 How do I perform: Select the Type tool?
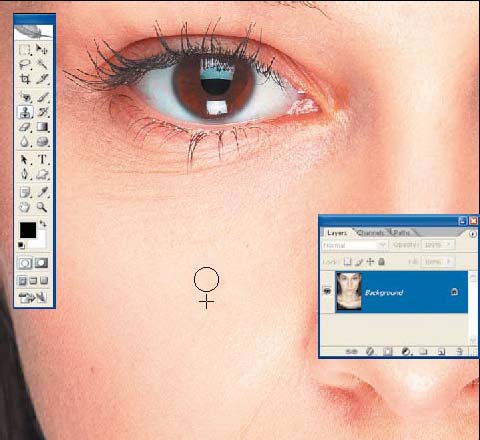[42, 159]
